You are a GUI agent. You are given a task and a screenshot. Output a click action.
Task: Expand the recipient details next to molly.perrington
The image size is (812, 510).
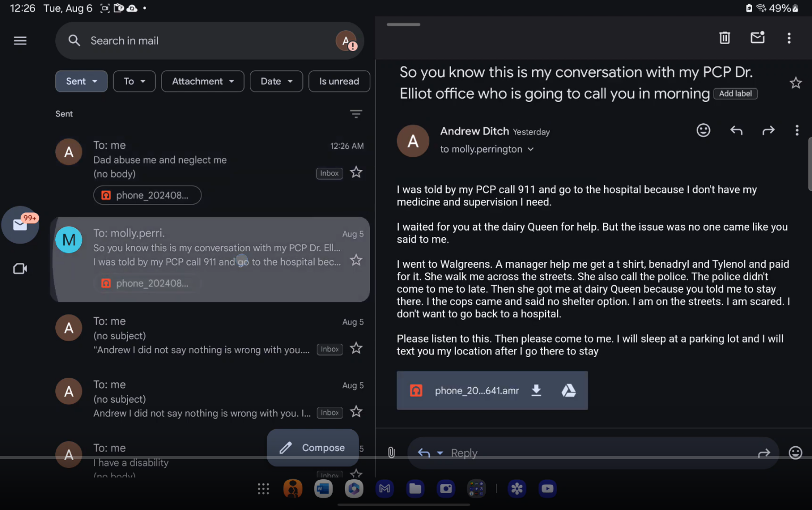pos(530,149)
